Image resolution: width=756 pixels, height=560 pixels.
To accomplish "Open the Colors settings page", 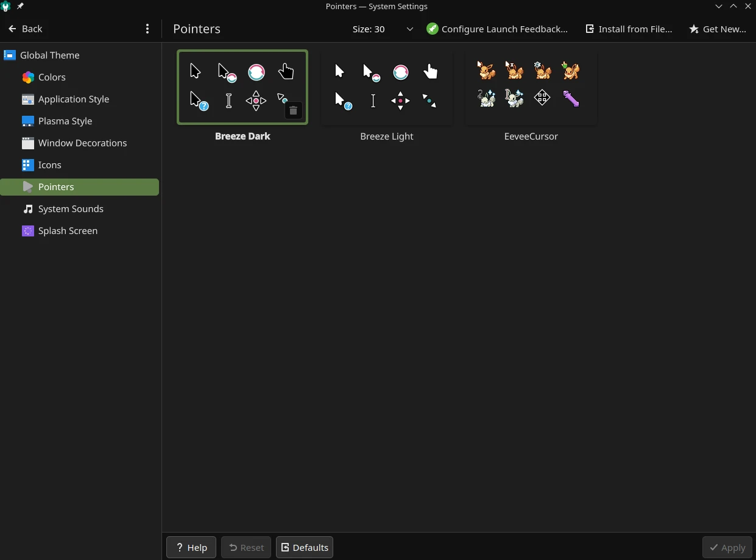I will tap(80, 77).
